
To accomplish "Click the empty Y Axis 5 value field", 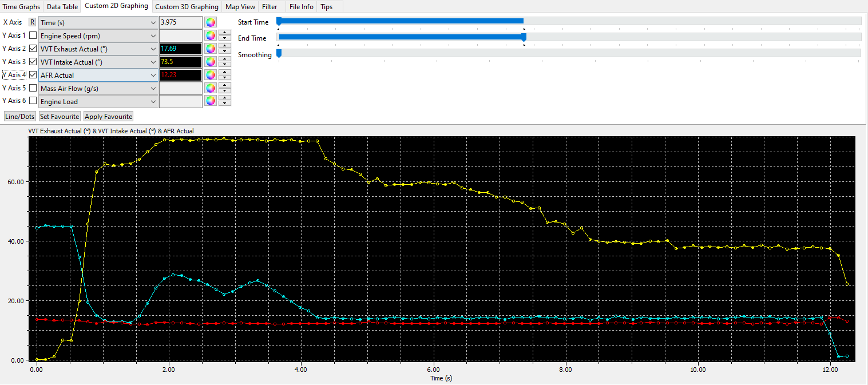I will coord(180,88).
